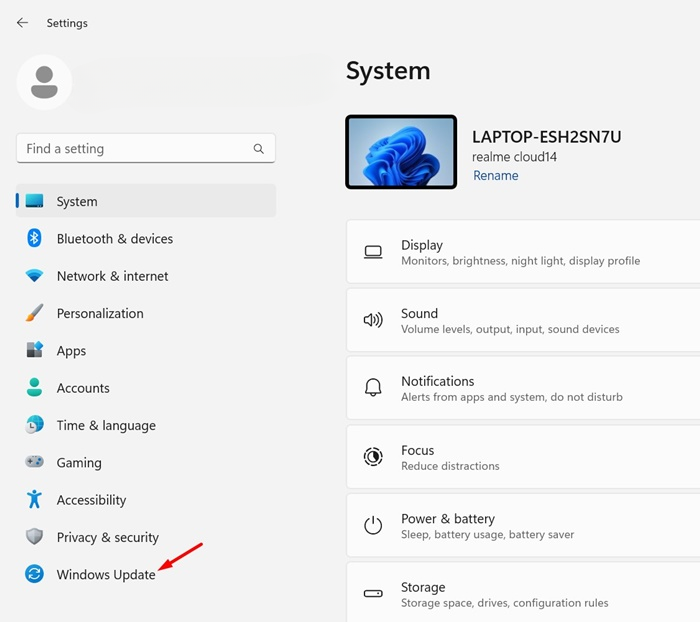This screenshot has height=622, width=700.
Task: Open the Notifications settings card
Action: coord(523,388)
